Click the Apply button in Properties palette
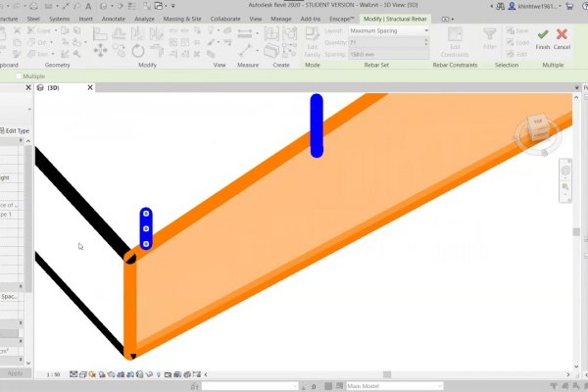 click(15, 373)
